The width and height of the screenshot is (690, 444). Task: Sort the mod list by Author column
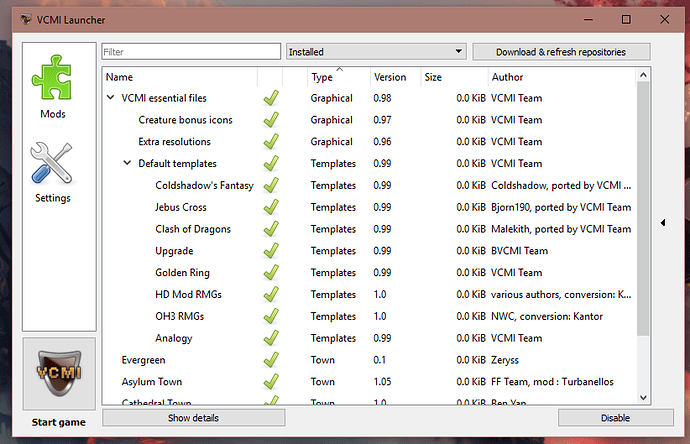click(562, 77)
